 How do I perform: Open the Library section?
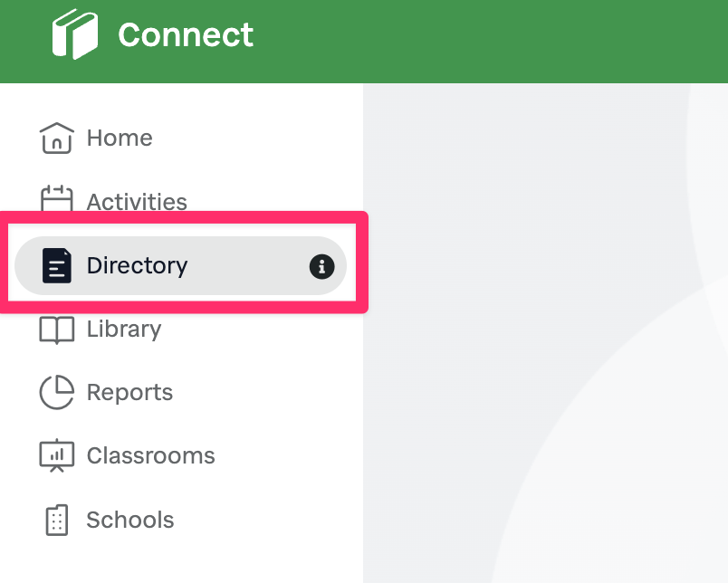[123, 330]
